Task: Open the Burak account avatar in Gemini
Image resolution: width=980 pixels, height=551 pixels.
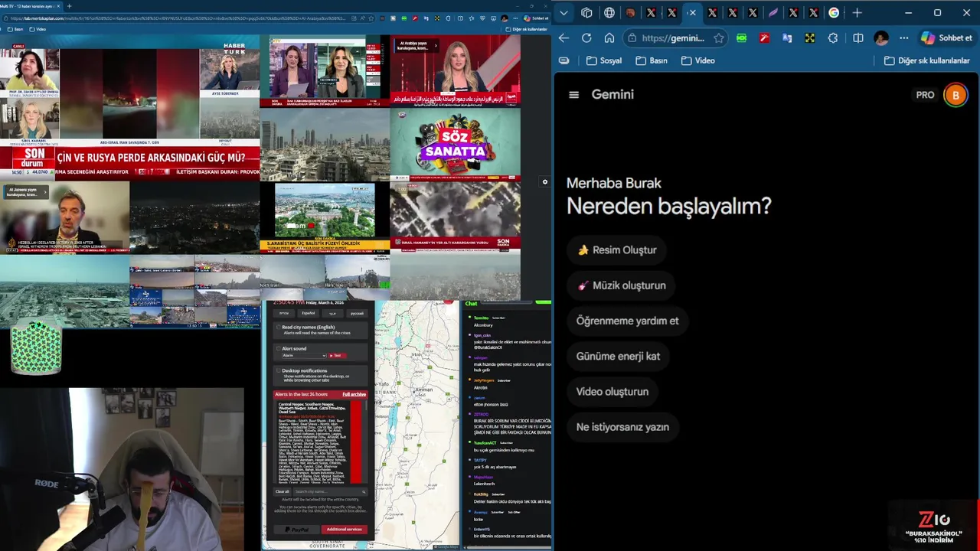Action: click(x=955, y=95)
